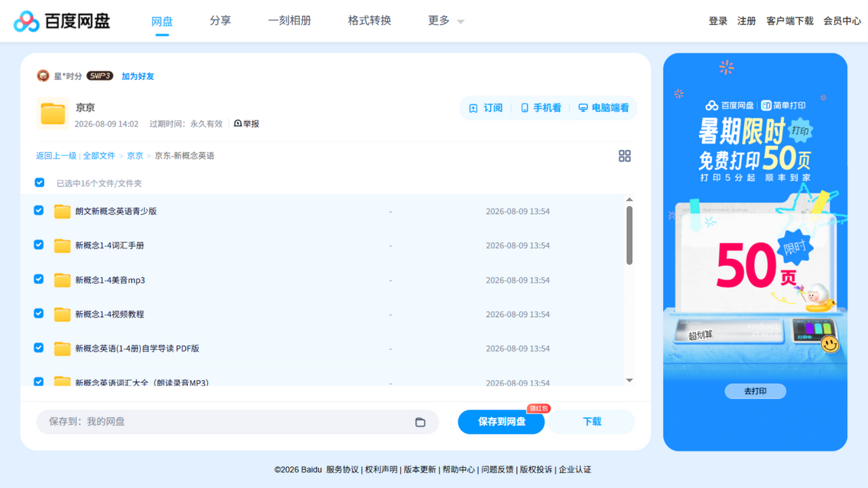Click the 订阅 subscribe icon

[x=473, y=108]
